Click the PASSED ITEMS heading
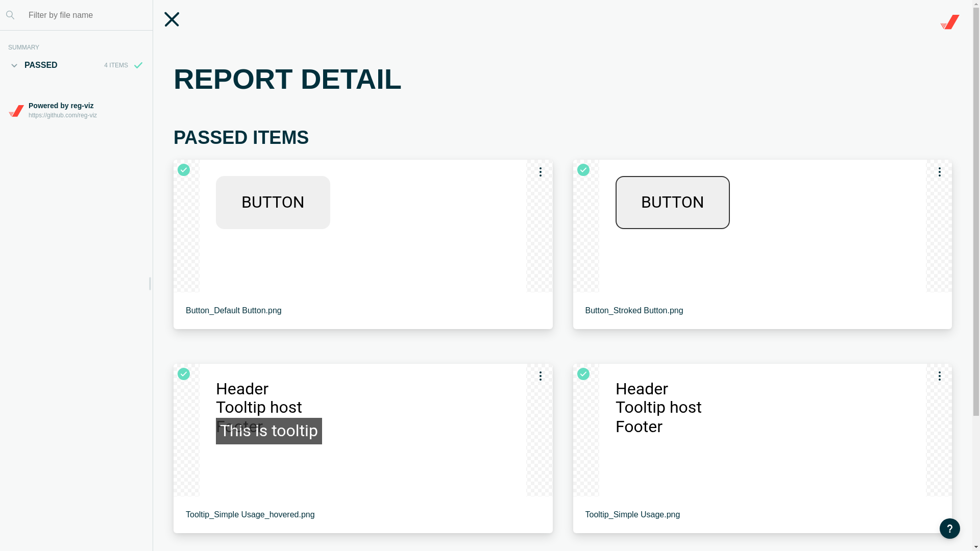The width and height of the screenshot is (980, 551). pyautogui.click(x=241, y=138)
